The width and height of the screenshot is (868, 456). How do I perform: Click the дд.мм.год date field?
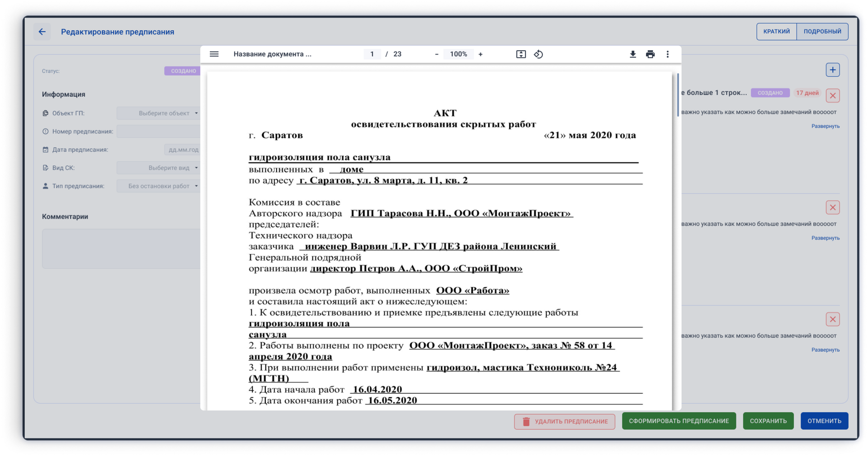click(182, 150)
